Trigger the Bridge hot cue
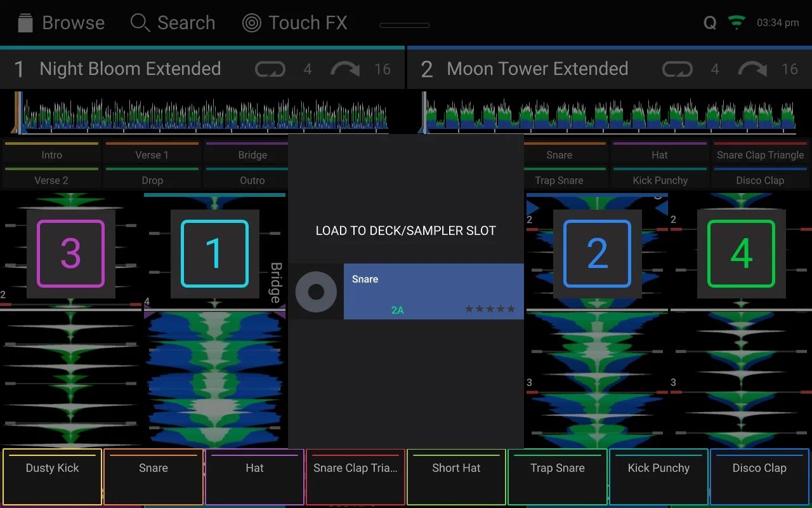Viewport: 812px width, 508px height. point(247,154)
